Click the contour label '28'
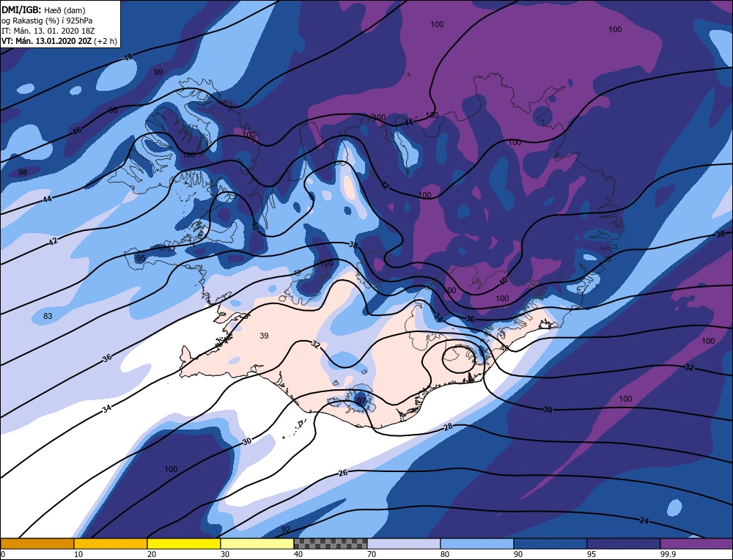 tap(448, 427)
